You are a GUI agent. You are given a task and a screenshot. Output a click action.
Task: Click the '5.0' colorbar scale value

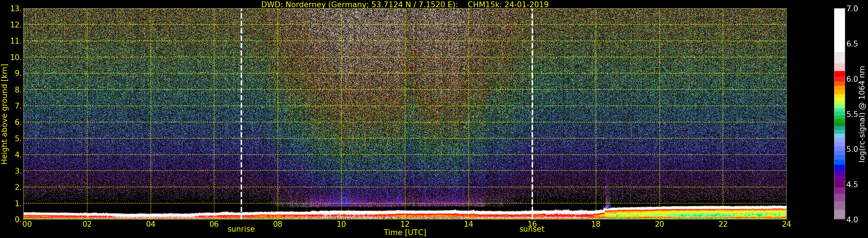coord(852,149)
